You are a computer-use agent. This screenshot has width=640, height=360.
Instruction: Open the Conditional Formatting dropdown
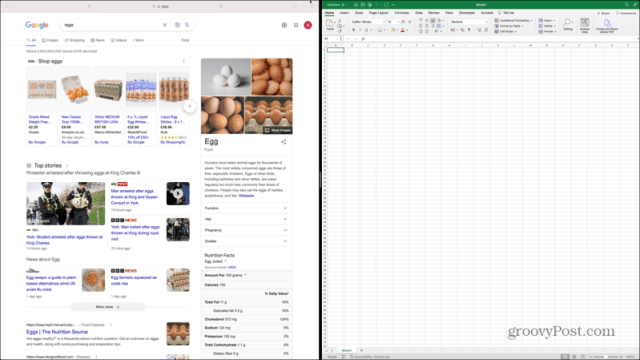[513, 20]
